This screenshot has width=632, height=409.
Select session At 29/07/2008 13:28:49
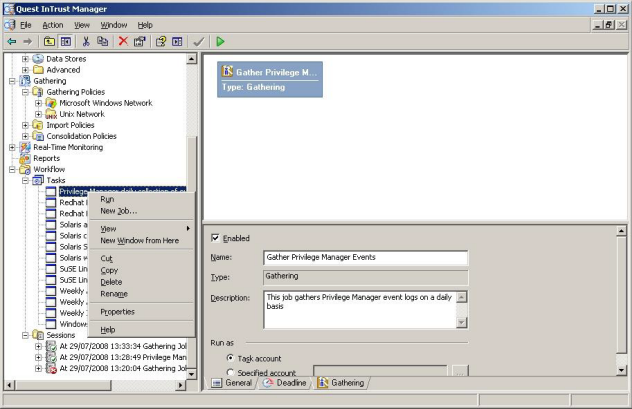(x=123, y=357)
